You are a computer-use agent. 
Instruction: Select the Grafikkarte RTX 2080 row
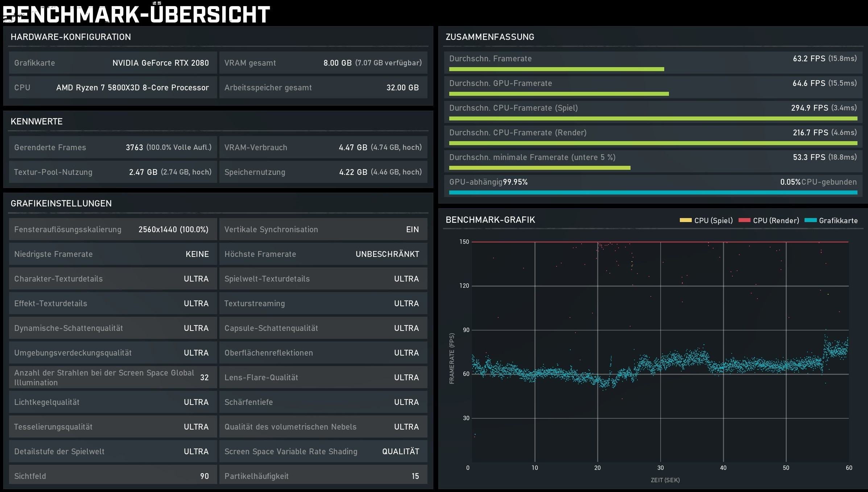tap(113, 63)
